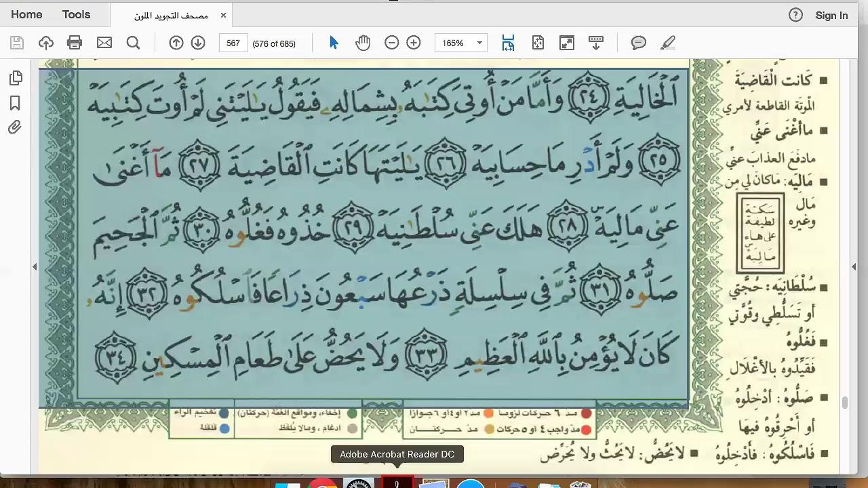The width and height of the screenshot is (868, 488).
Task: Enable fit width with scrolling
Action: [508, 43]
